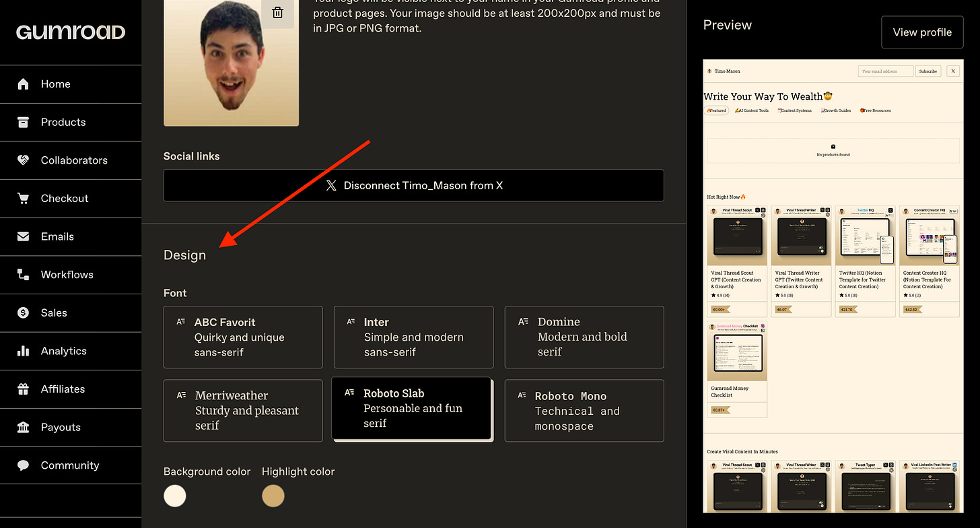Image resolution: width=980 pixels, height=528 pixels.
Task: Click the Checkout cart icon
Action: pyautogui.click(x=24, y=198)
